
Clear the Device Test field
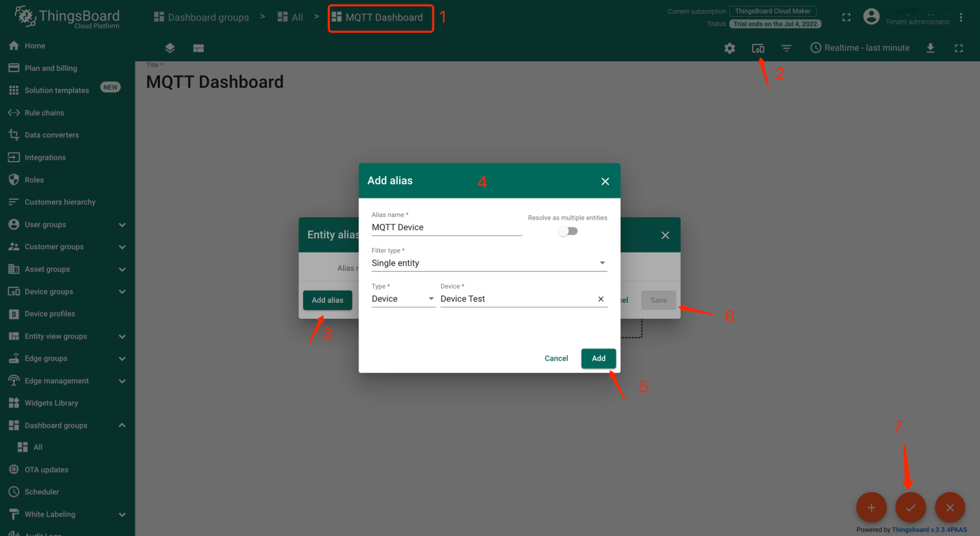601,299
